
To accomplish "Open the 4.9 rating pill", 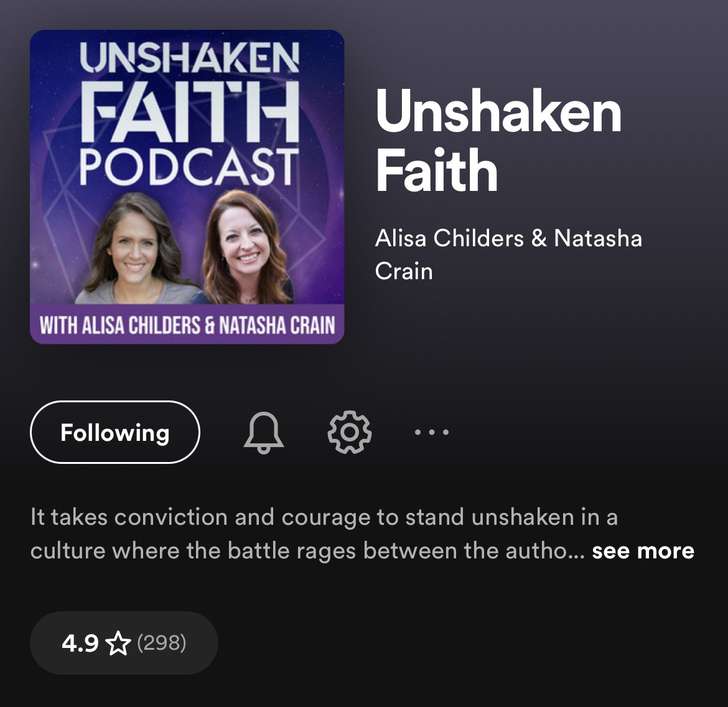I will point(124,643).
